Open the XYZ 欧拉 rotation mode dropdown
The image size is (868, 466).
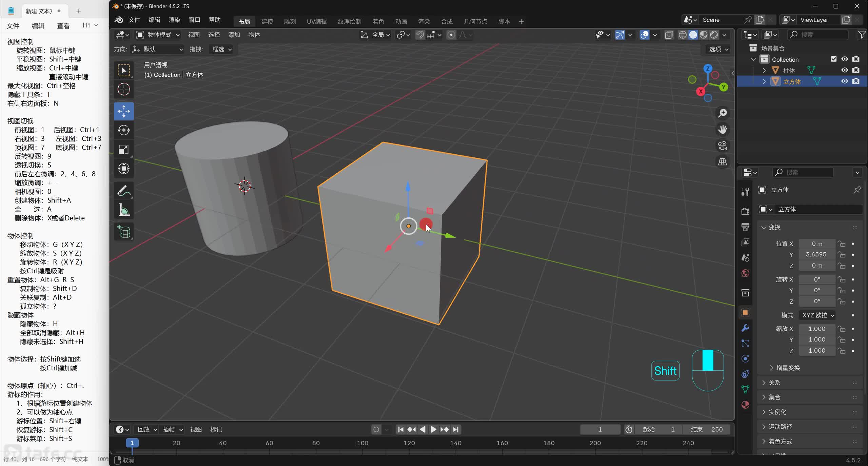817,315
